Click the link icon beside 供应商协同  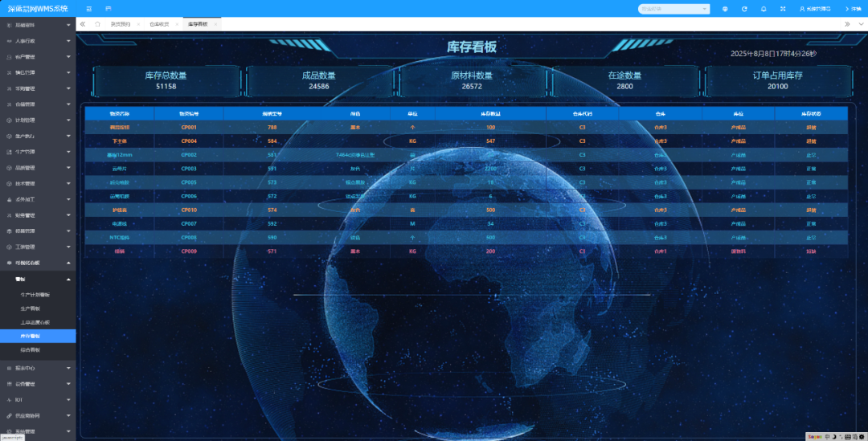point(9,415)
